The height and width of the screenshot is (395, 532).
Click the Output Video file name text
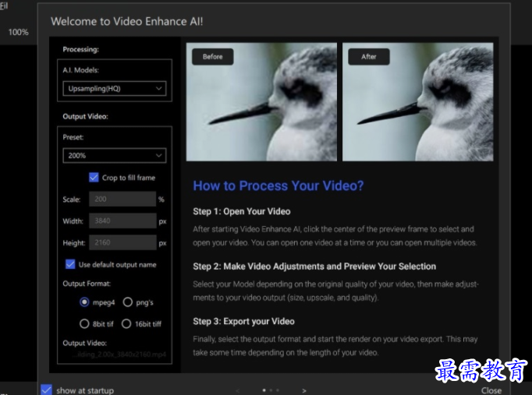coord(119,354)
